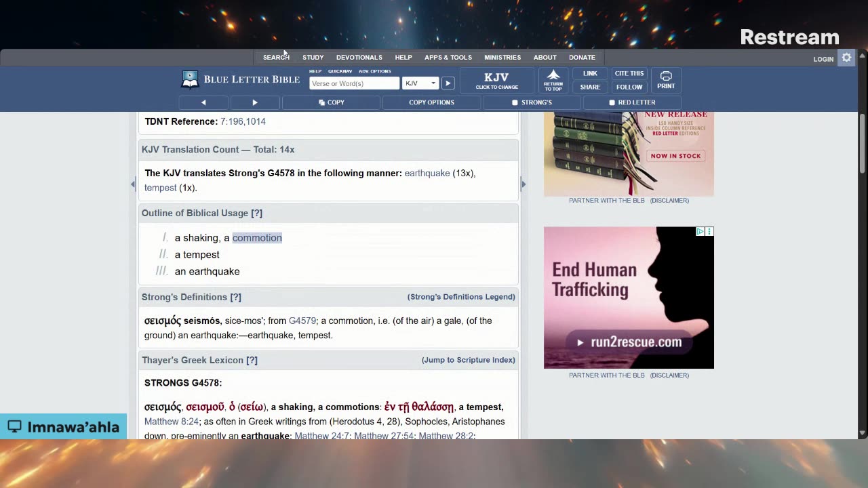Open the Search menu

click(276, 58)
